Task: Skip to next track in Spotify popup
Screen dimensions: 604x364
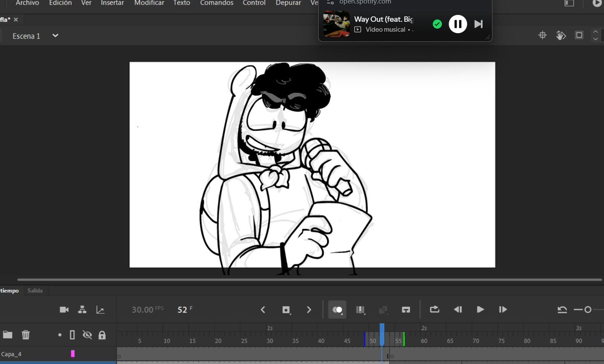Action: pos(479,24)
